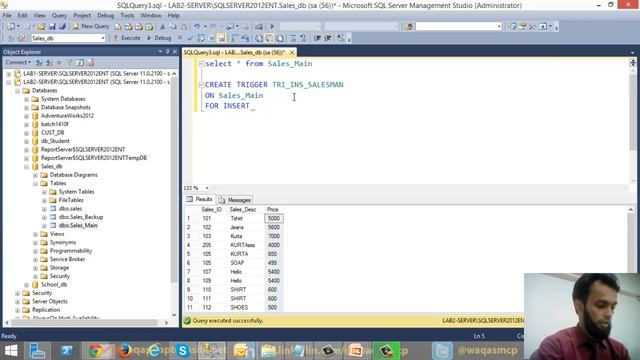The width and height of the screenshot is (640, 360).
Task: Click Display Estimated Execution Plan icon
Action: point(201,38)
